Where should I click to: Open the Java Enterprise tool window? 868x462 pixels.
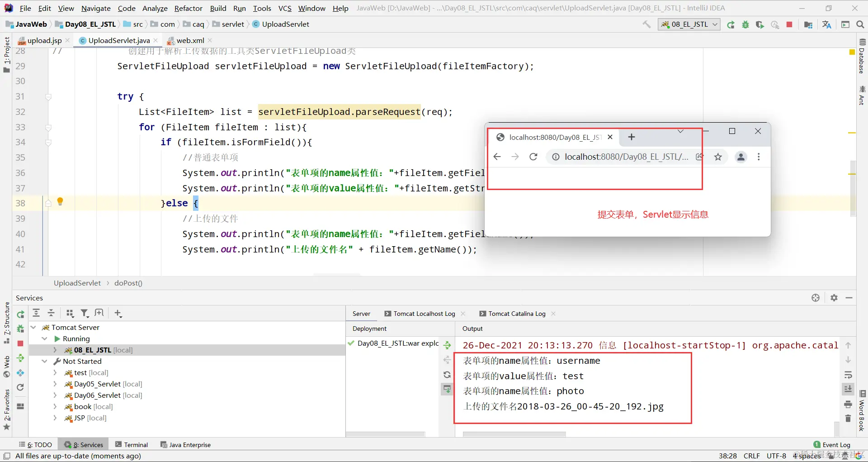coord(185,445)
